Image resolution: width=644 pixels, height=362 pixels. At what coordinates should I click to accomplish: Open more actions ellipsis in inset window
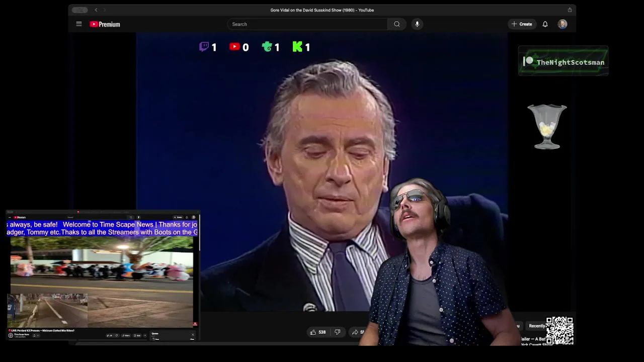tap(145, 335)
